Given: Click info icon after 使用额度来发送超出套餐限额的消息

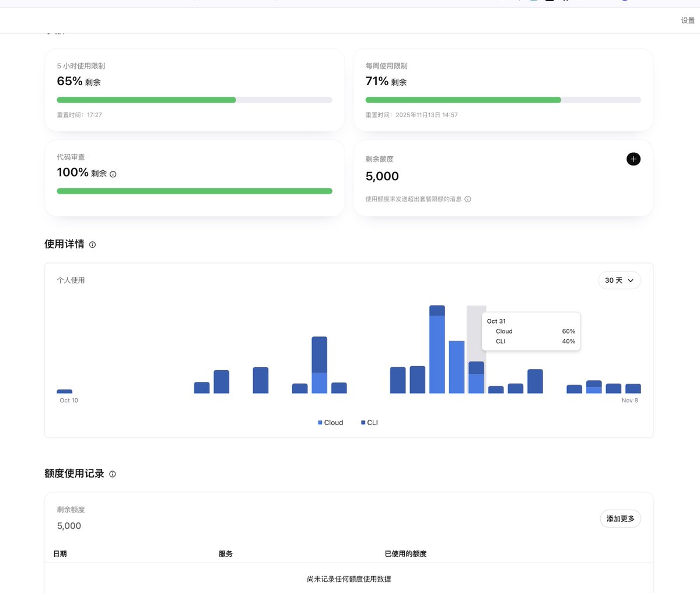Looking at the screenshot, I should pos(468,199).
